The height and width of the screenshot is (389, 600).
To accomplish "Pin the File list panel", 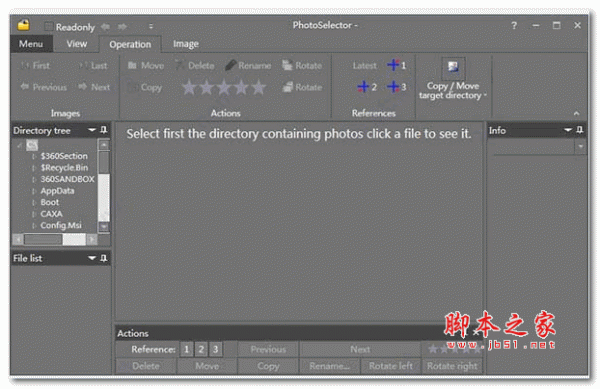I will click(x=104, y=258).
